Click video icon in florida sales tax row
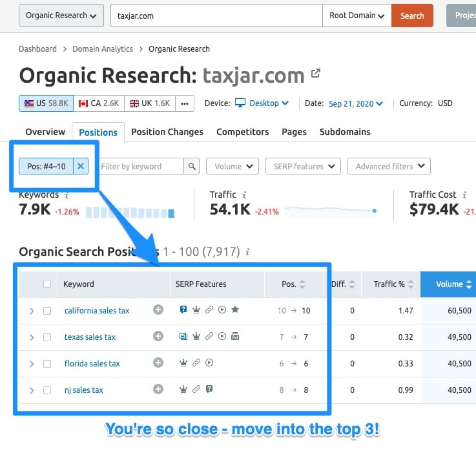This screenshot has height=464, width=476. (209, 363)
